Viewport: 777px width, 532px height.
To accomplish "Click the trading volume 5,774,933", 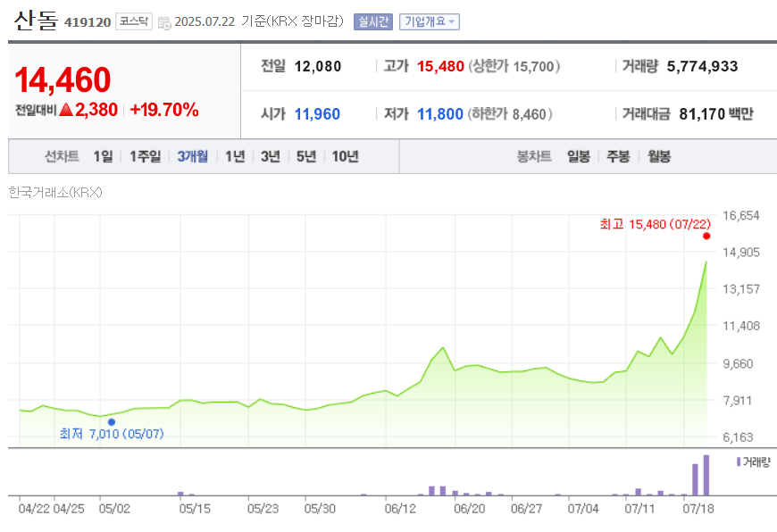I will tap(702, 66).
